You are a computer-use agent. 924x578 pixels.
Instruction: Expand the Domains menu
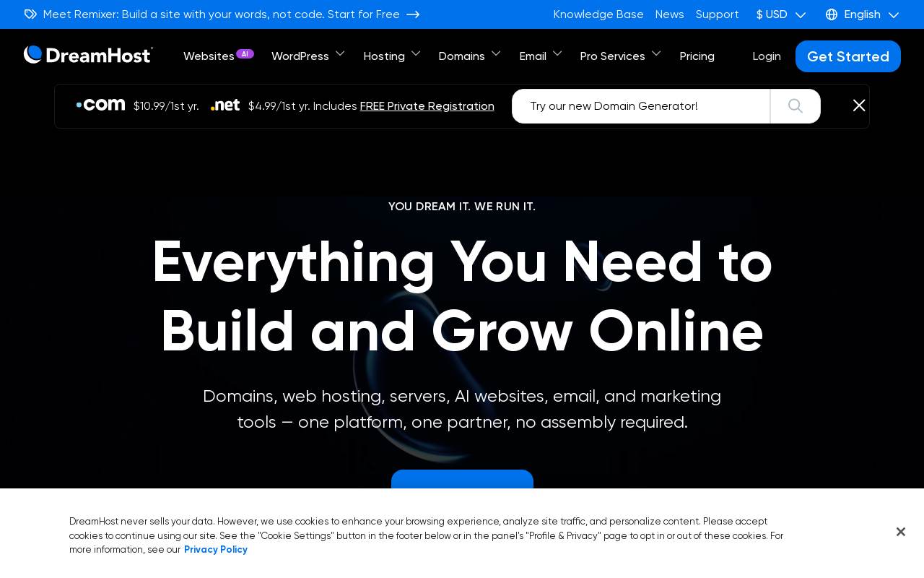(x=470, y=56)
